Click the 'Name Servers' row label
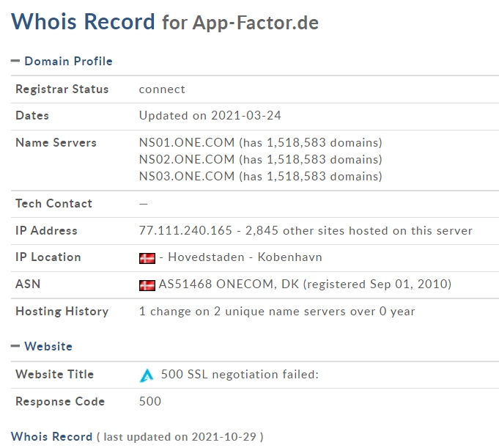Screen dimensions: 499x448 (x=56, y=143)
